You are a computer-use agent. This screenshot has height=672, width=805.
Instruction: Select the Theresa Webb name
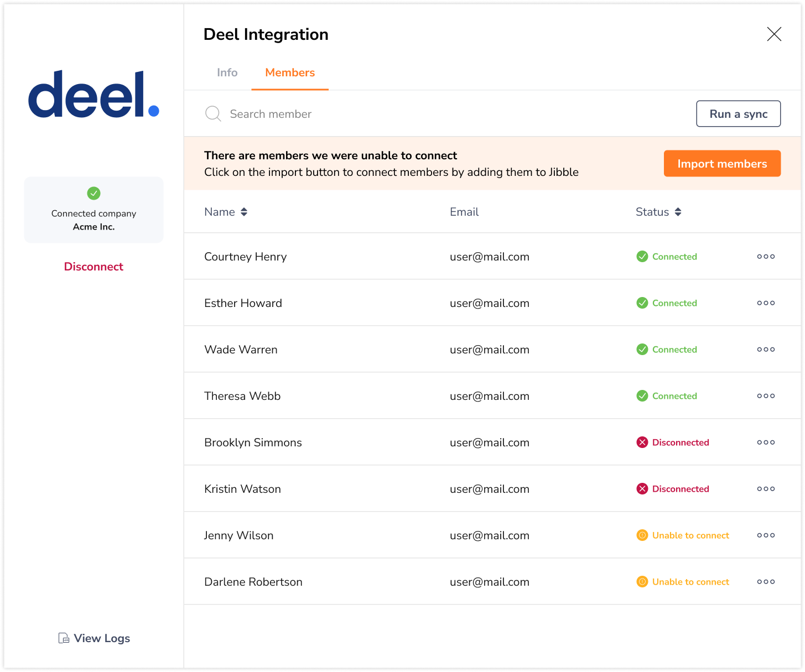pyautogui.click(x=242, y=396)
